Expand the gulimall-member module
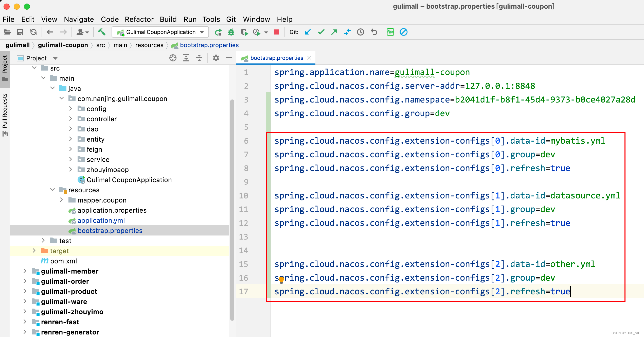This screenshot has width=644, height=337. pos(25,271)
